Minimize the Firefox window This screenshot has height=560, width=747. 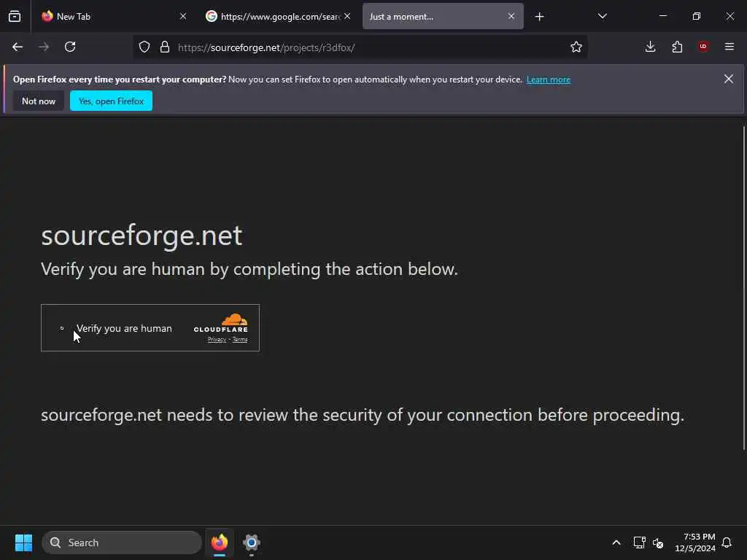coord(662,16)
